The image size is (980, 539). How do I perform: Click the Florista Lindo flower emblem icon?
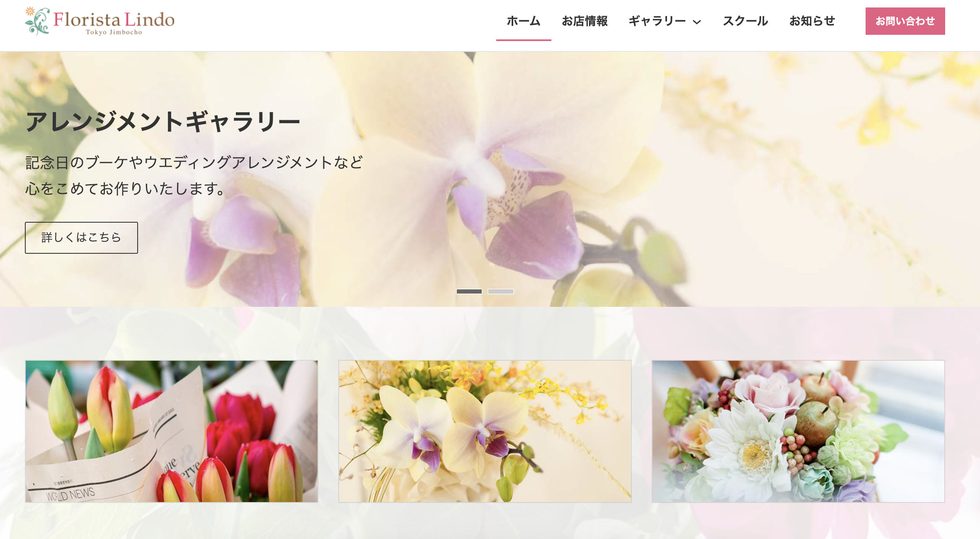coord(37,21)
